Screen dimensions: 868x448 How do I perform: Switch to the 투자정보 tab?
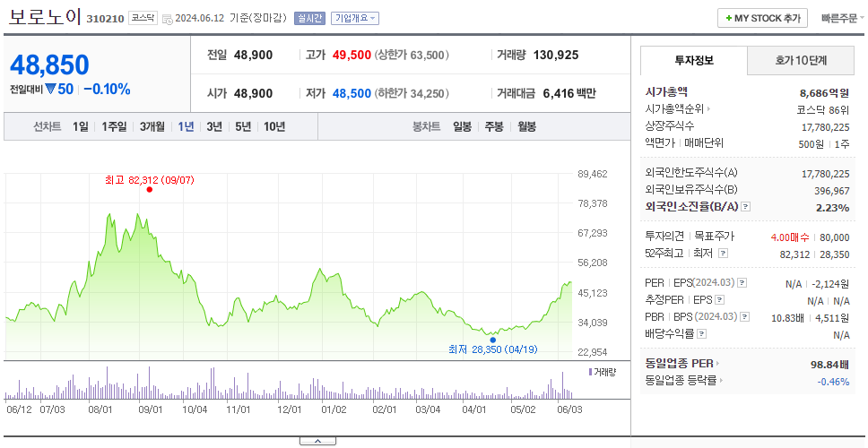694,60
